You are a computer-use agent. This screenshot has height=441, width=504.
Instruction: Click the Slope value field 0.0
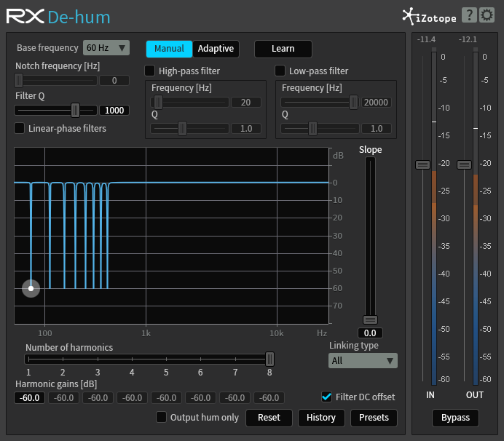(370, 333)
